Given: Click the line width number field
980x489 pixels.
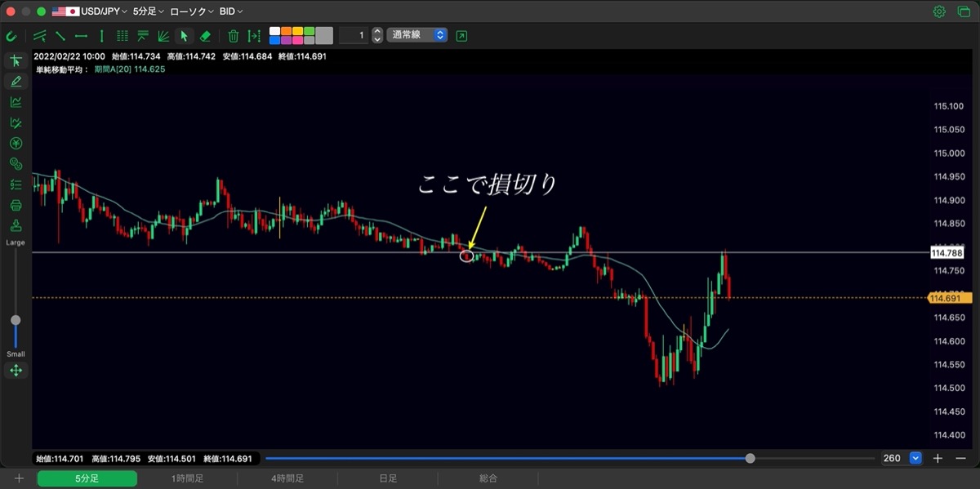Looking at the screenshot, I should coord(353,35).
